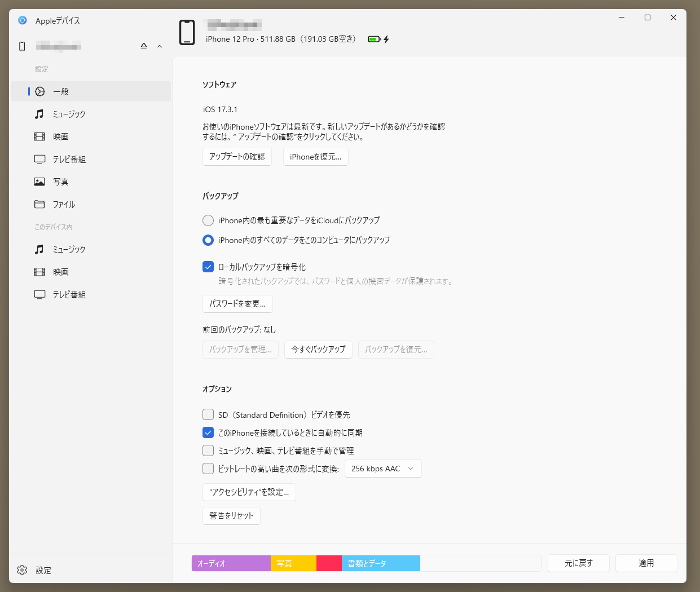Screen dimensions: 700x592
Task: Click blue 書類とデータ storage segment
Action: click(381, 563)
